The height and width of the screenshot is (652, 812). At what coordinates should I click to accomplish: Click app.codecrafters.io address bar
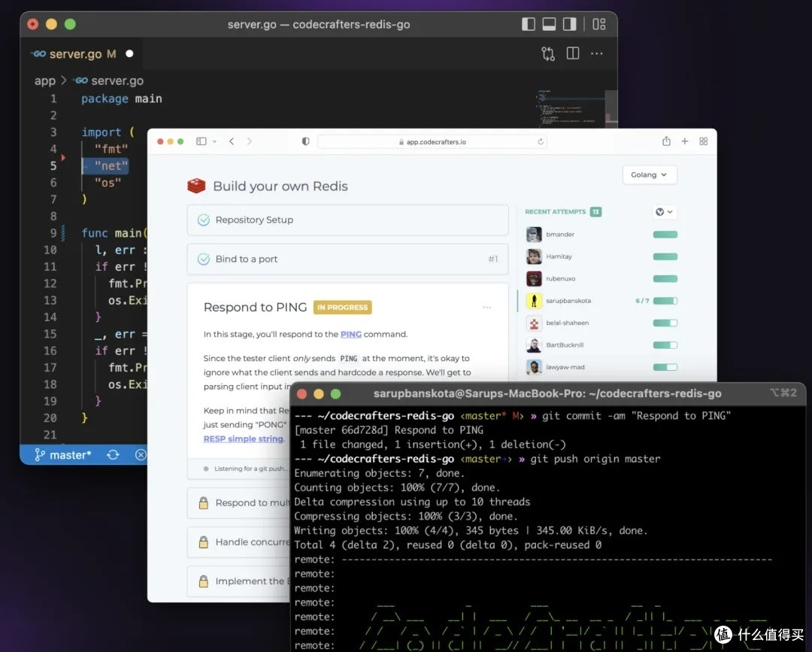(x=432, y=142)
